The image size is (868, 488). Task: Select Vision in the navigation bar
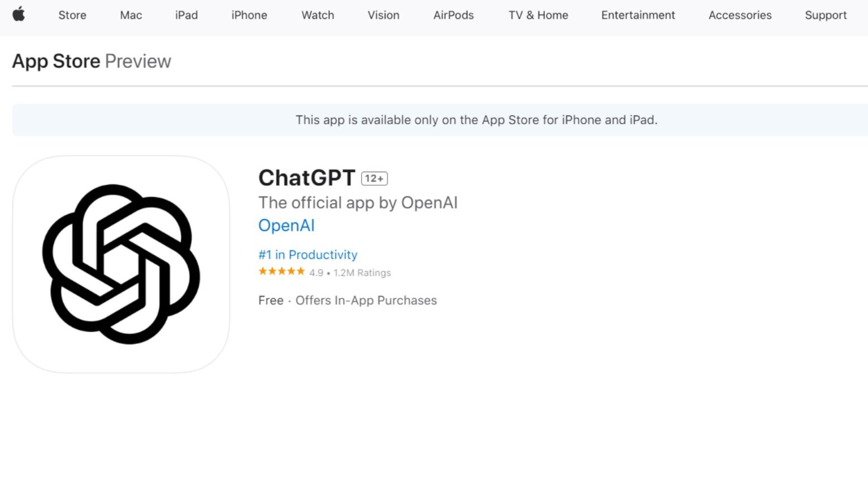[383, 15]
